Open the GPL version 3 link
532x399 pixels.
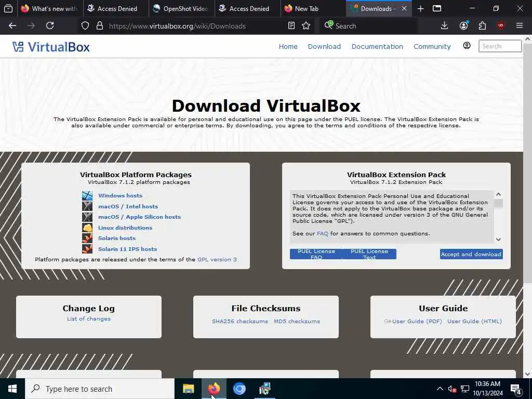[217, 260]
